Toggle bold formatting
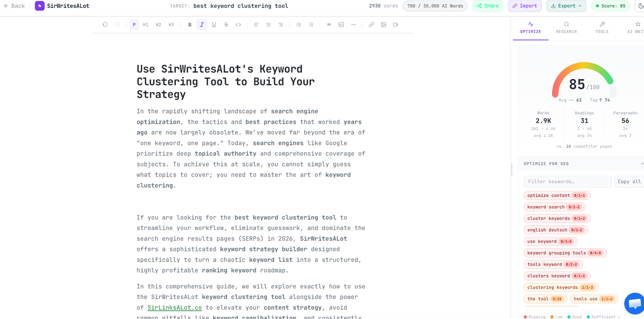 (x=190, y=24)
